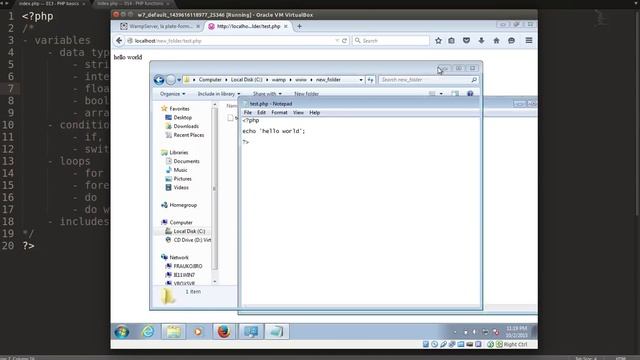Open Notepad's Edit menu

(261, 113)
